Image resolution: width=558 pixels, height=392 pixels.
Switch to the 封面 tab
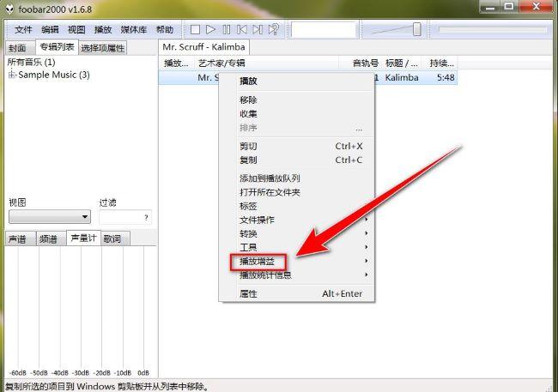[16, 48]
